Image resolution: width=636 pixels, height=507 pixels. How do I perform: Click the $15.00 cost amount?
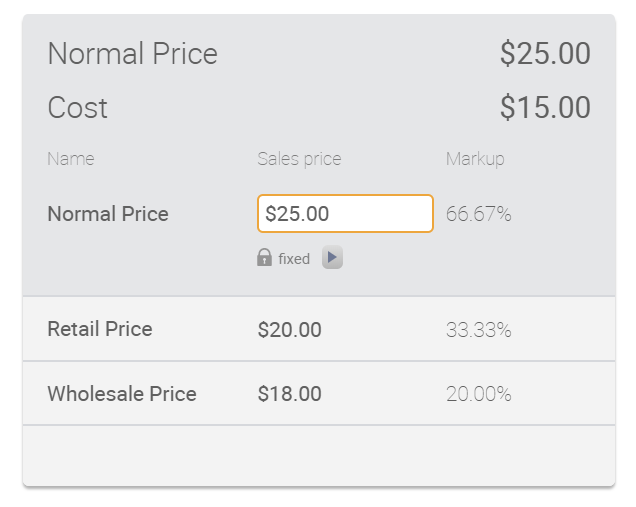click(x=545, y=107)
